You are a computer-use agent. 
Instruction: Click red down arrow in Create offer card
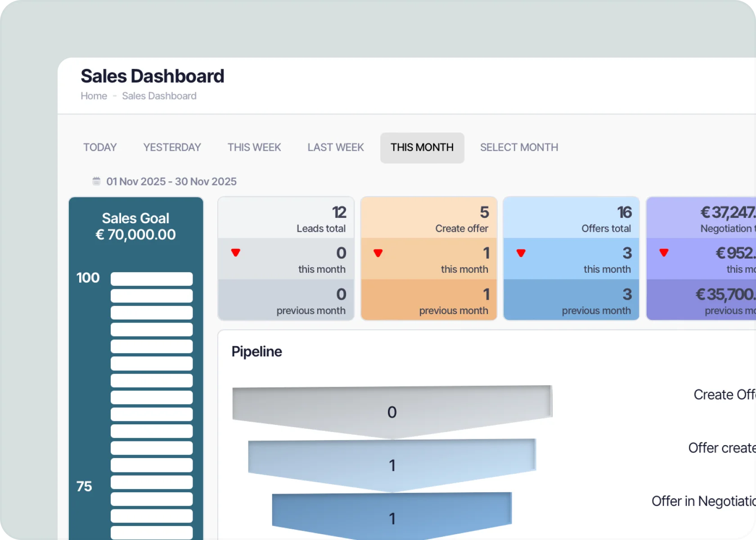pos(378,253)
